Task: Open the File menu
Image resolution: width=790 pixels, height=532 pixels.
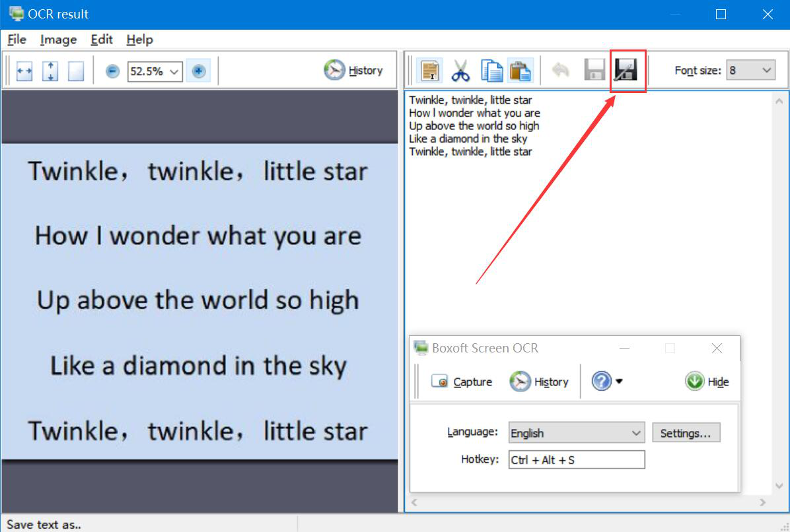Action: (x=17, y=39)
